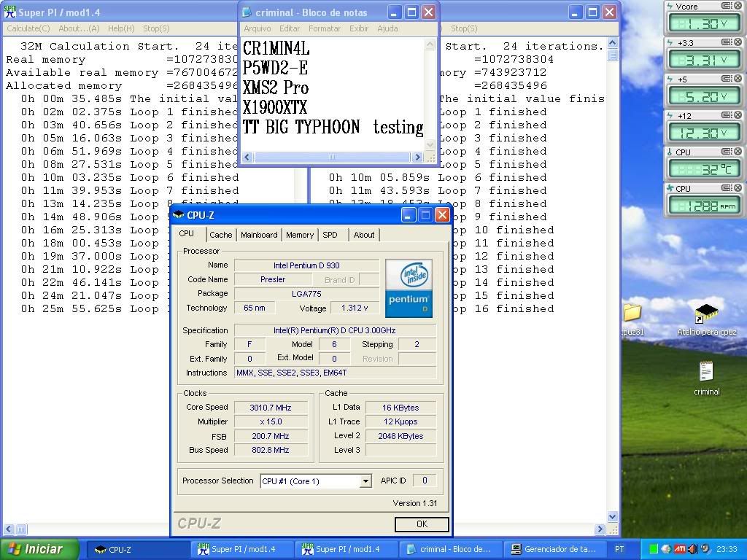The height and width of the screenshot is (560, 747).
Task: Click the dock icon on the +12 gadget
Action: click(x=727, y=115)
